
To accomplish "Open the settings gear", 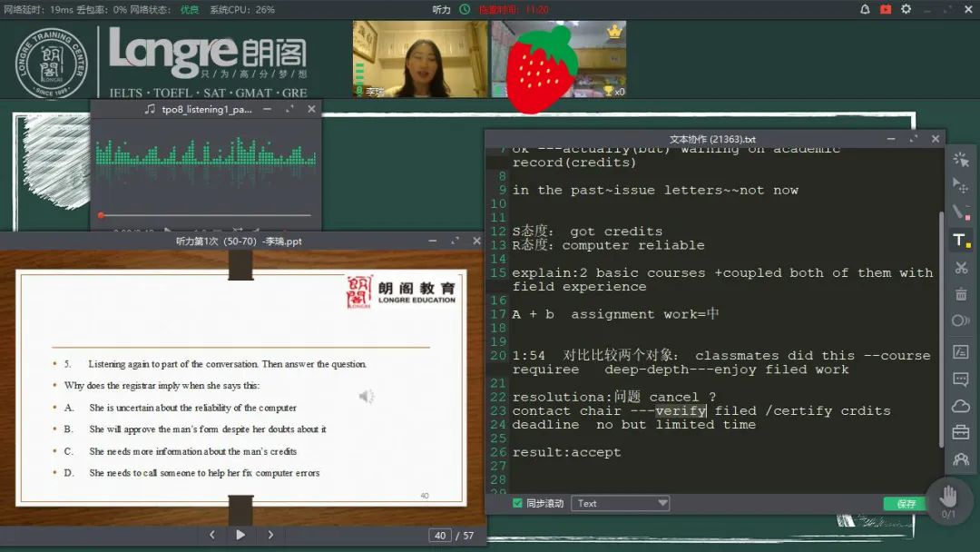I will point(906,9).
